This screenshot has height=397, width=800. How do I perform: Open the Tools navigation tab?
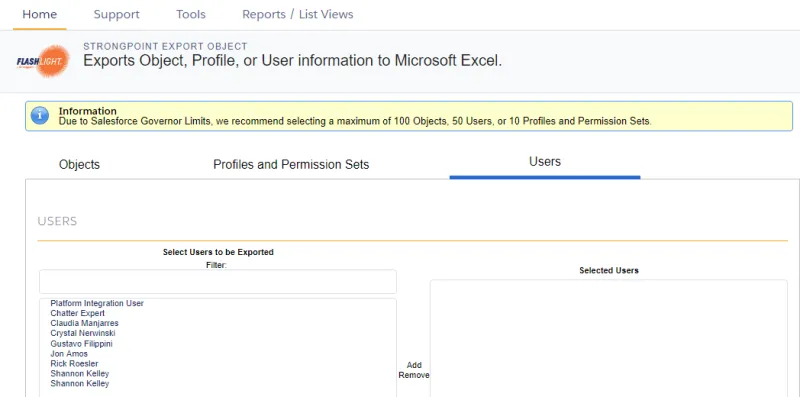pos(191,14)
